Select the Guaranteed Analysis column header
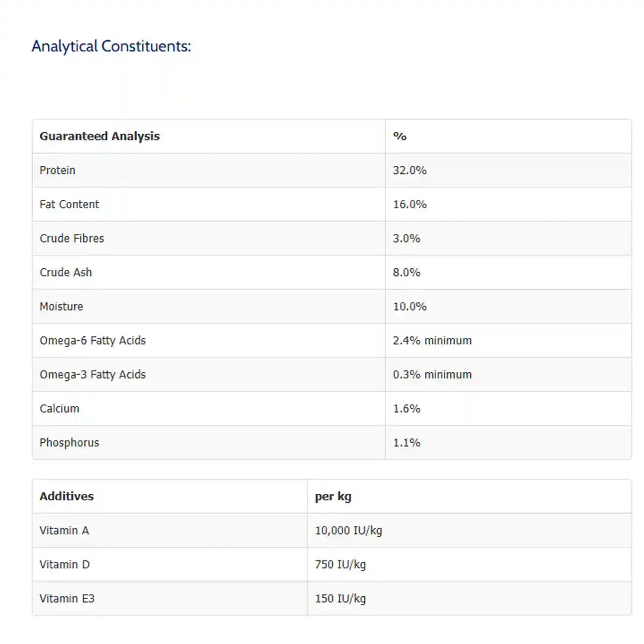644x644 pixels. coord(99,136)
